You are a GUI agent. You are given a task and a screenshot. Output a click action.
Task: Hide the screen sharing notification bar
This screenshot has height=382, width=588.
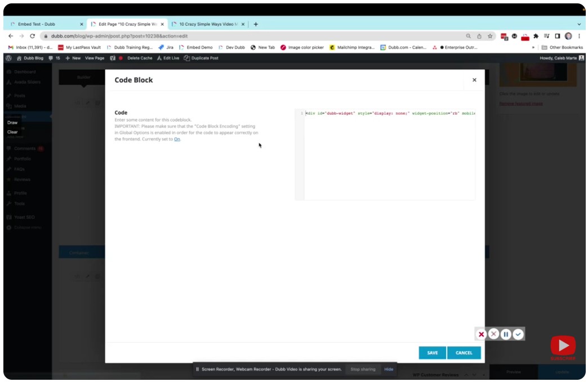click(389, 369)
